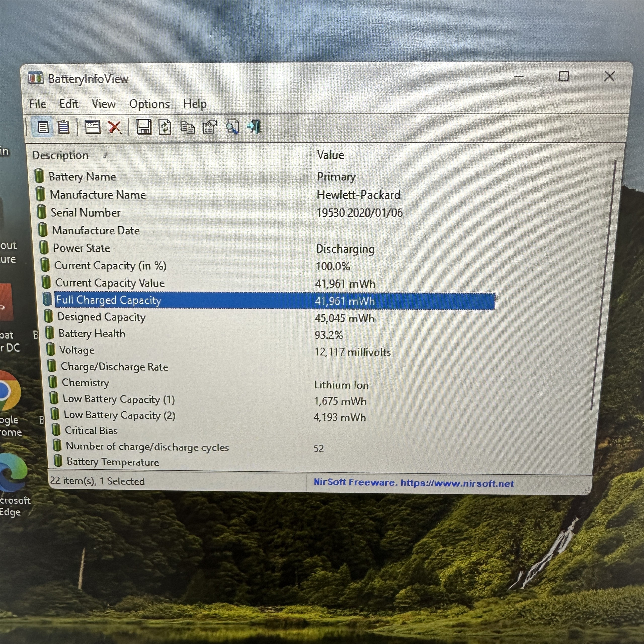
Task: Click the Value column header
Action: point(330,155)
